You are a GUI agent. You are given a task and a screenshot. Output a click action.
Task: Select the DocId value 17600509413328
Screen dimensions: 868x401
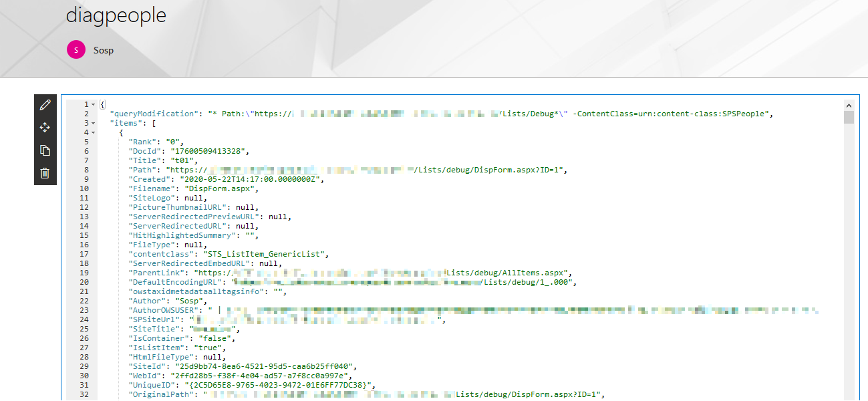click(x=209, y=151)
